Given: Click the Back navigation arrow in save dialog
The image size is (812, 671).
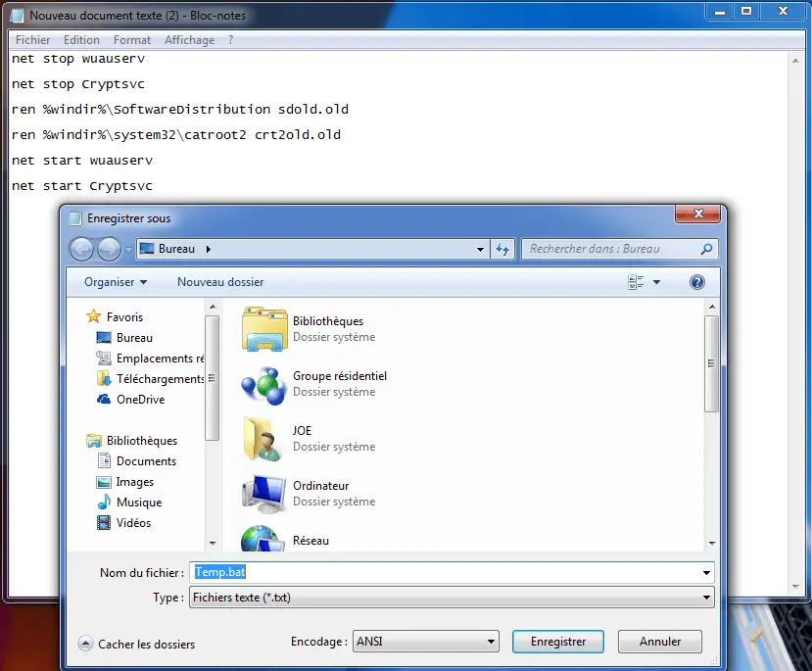Looking at the screenshot, I should (x=81, y=250).
